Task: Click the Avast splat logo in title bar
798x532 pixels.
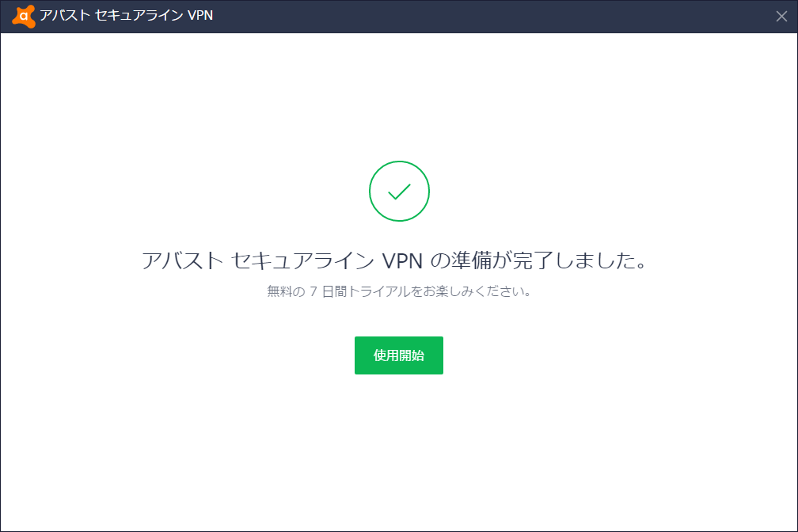Action: coord(24,16)
